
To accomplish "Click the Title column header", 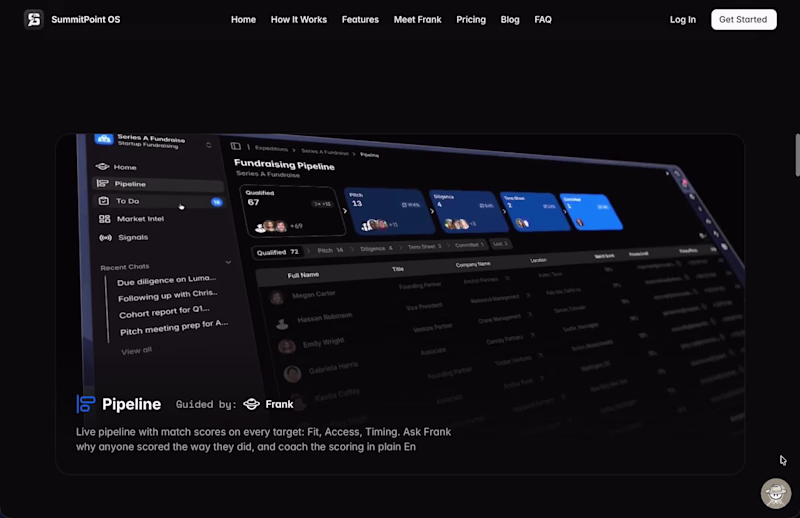I will (x=398, y=269).
